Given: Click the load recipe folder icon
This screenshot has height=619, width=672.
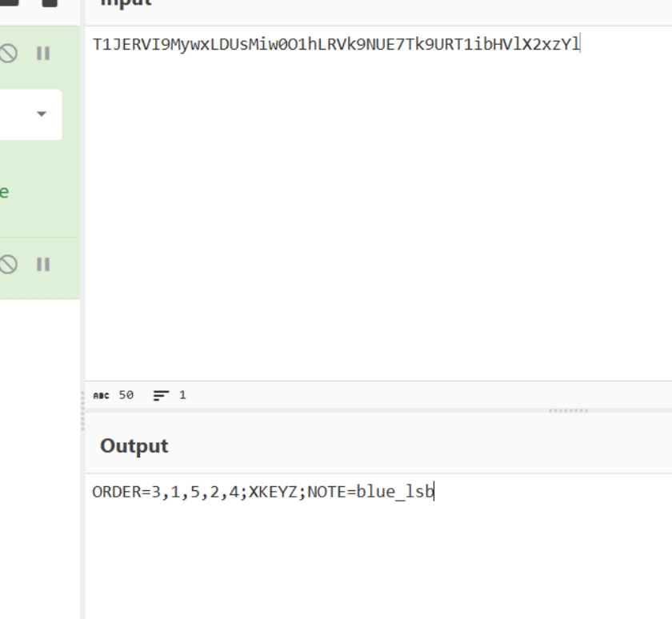Looking at the screenshot, I should [x=10, y=2].
